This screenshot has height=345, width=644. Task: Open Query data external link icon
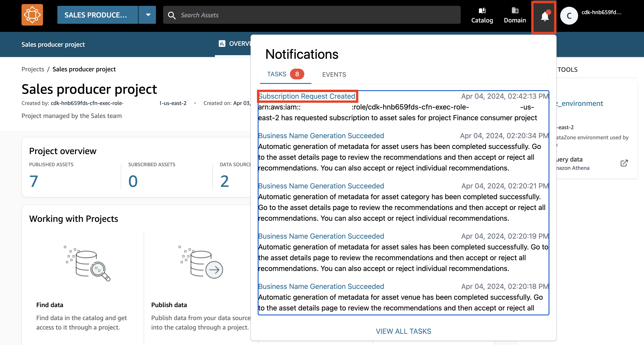[x=624, y=163]
